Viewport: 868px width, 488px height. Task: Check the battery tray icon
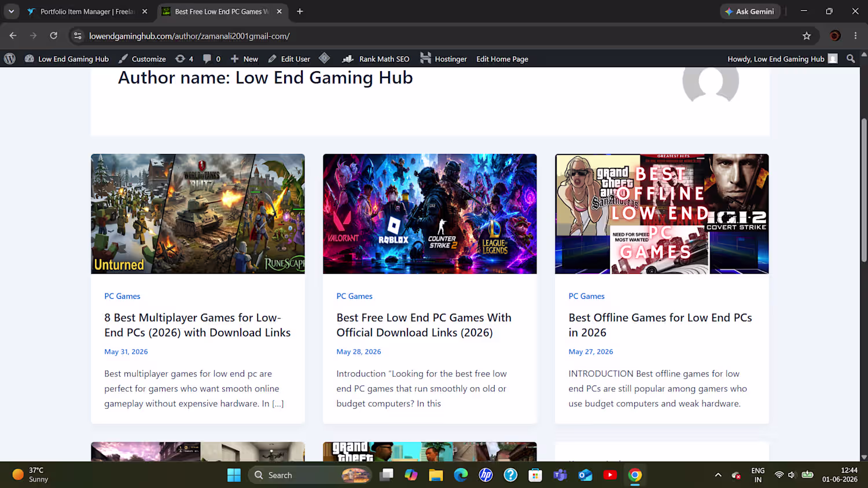[x=807, y=475]
